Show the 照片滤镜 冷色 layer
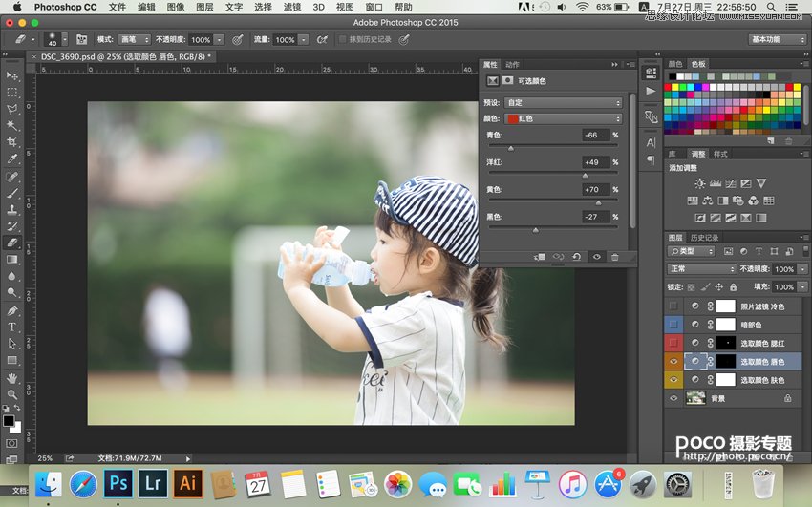This screenshot has height=507, width=812. 673,306
